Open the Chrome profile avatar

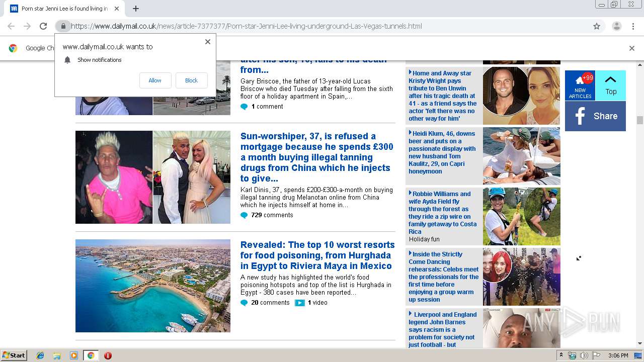(x=616, y=26)
